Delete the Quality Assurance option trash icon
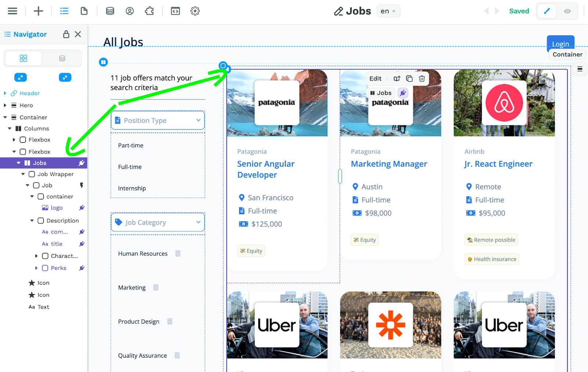This screenshot has width=588, height=372. (x=177, y=355)
